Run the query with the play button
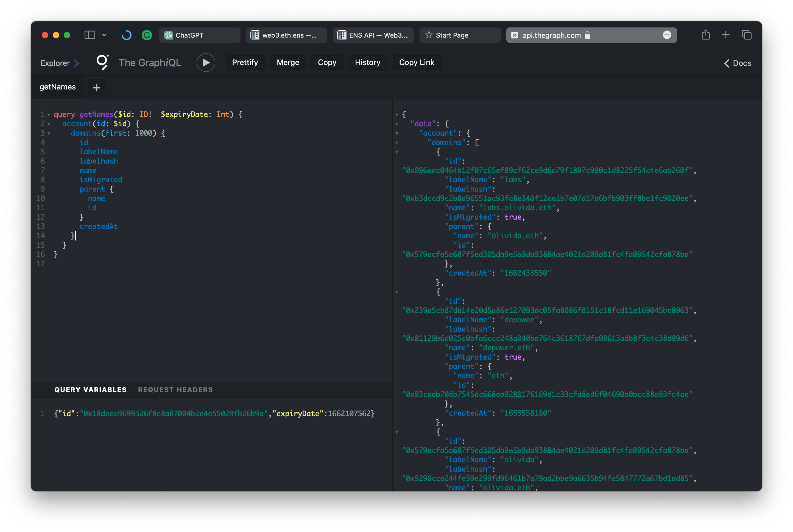 (x=206, y=62)
